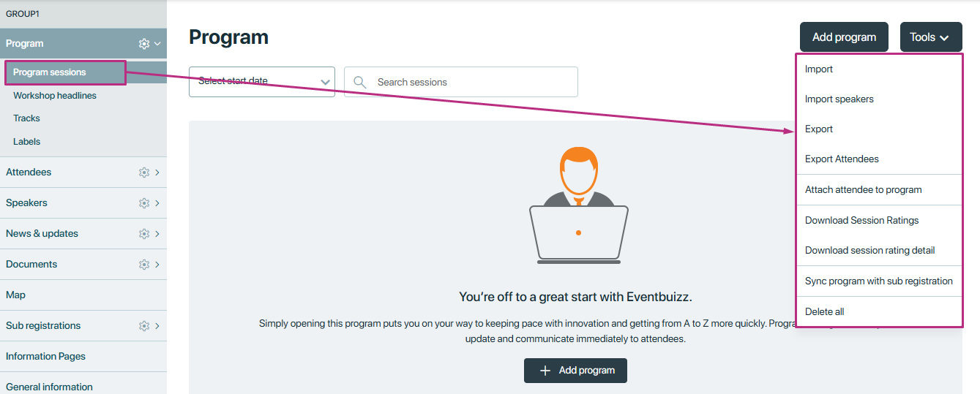Open the Select start date dropdown
The image size is (980, 394).
pos(262,82)
